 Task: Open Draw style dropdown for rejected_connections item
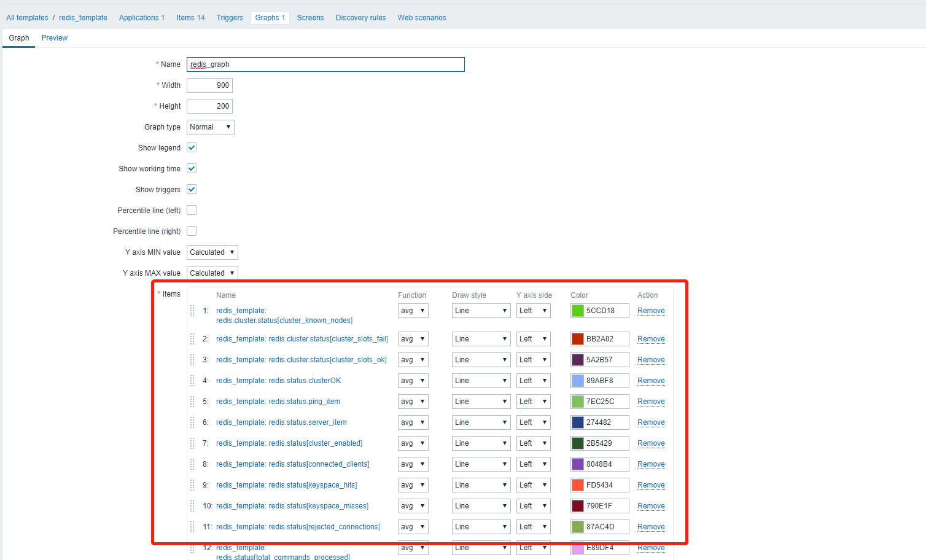481,527
